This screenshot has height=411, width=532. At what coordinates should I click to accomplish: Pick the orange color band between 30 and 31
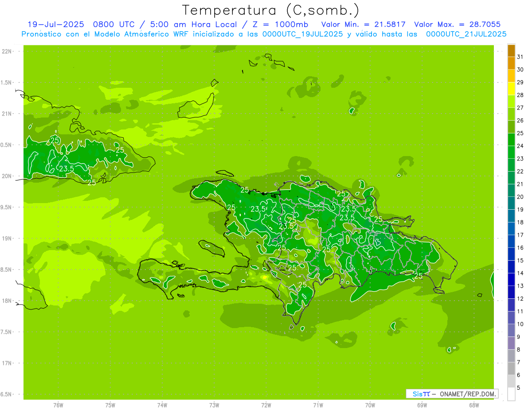click(x=511, y=63)
